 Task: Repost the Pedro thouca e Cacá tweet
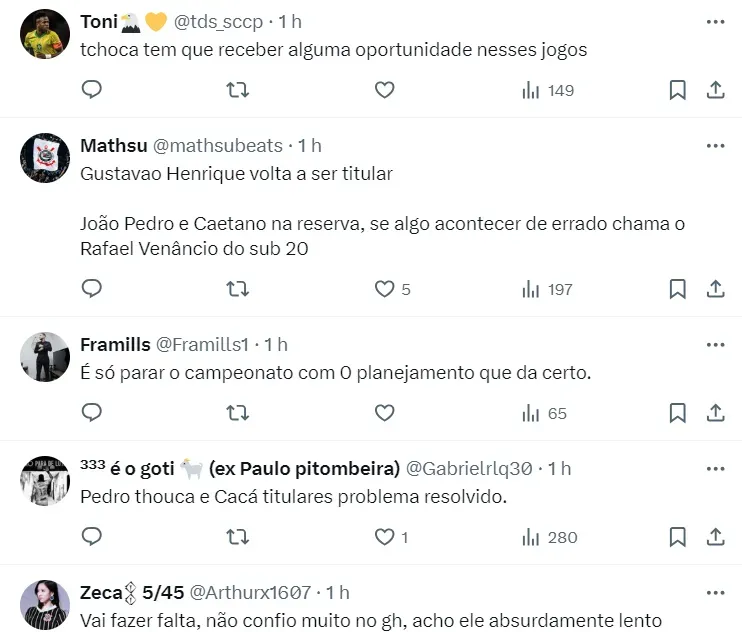pyautogui.click(x=237, y=537)
